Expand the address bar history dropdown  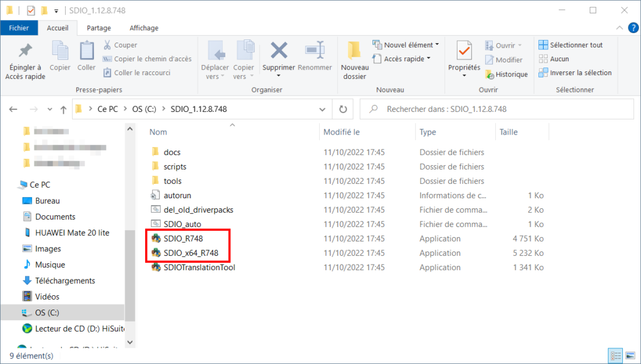coord(322,109)
